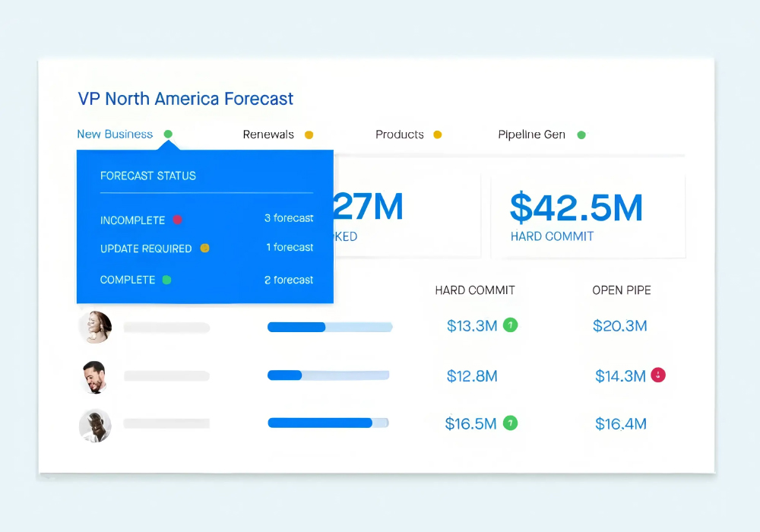Select the 2 forecast complete link
The width and height of the screenshot is (760, 532).
(289, 280)
